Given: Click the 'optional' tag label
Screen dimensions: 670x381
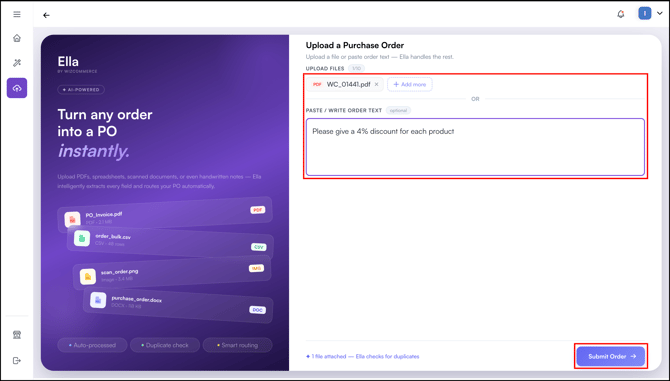Looking at the screenshot, I should click(398, 110).
